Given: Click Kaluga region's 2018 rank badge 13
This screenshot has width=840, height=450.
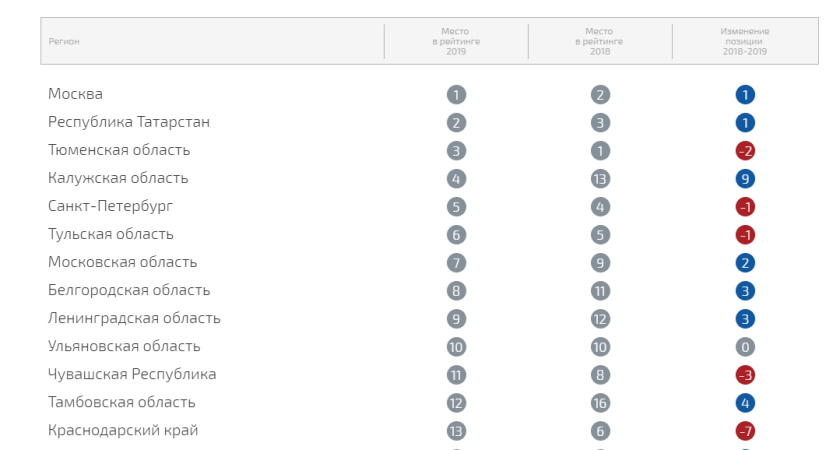Looking at the screenshot, I should click(x=600, y=179).
